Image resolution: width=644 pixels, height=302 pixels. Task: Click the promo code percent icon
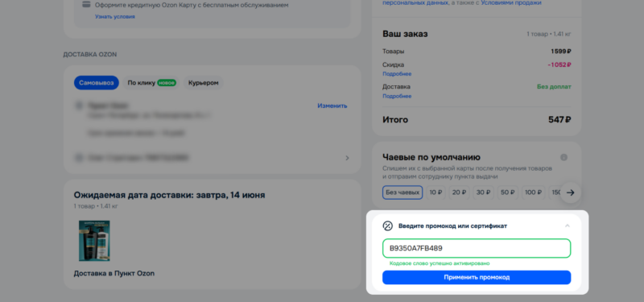point(388,226)
